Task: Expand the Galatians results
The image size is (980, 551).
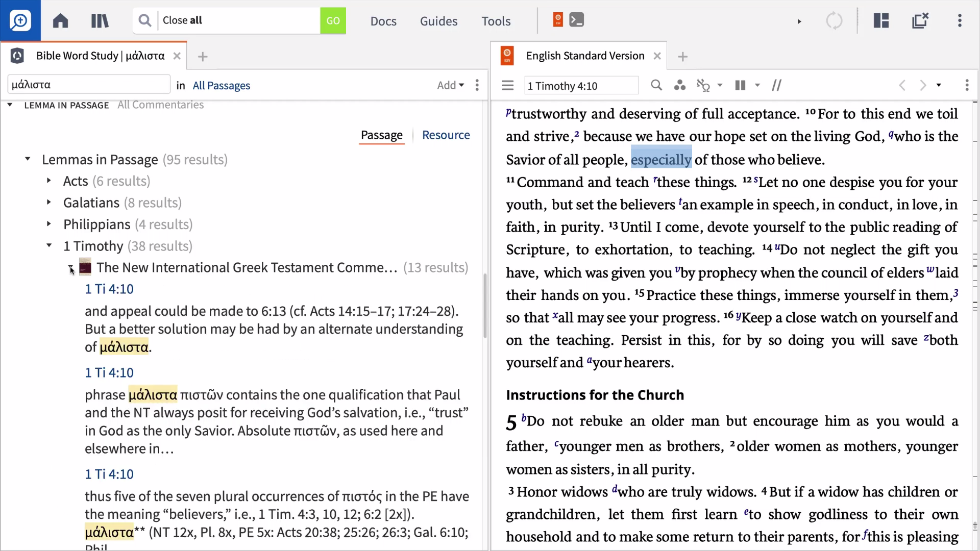Action: tap(49, 202)
